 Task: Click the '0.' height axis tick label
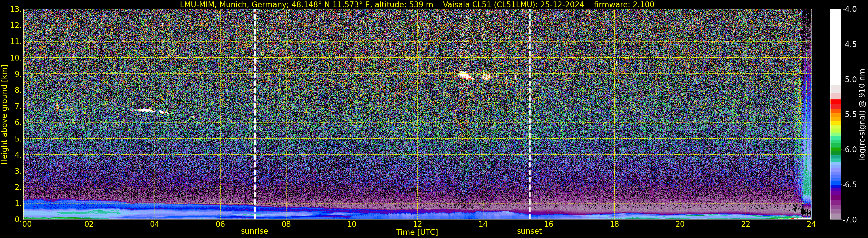(18, 220)
